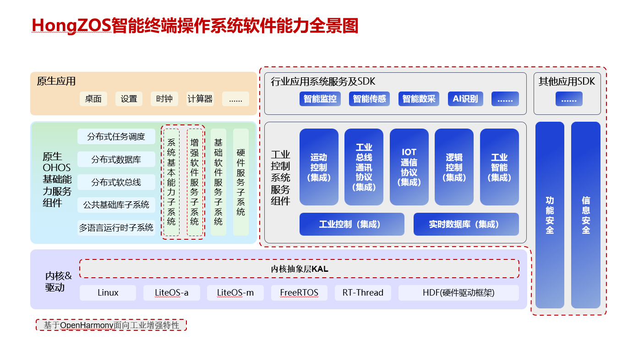Select the 桌面 box in 原生应用
Screen dimensions: 644x345
pyautogui.click(x=93, y=99)
